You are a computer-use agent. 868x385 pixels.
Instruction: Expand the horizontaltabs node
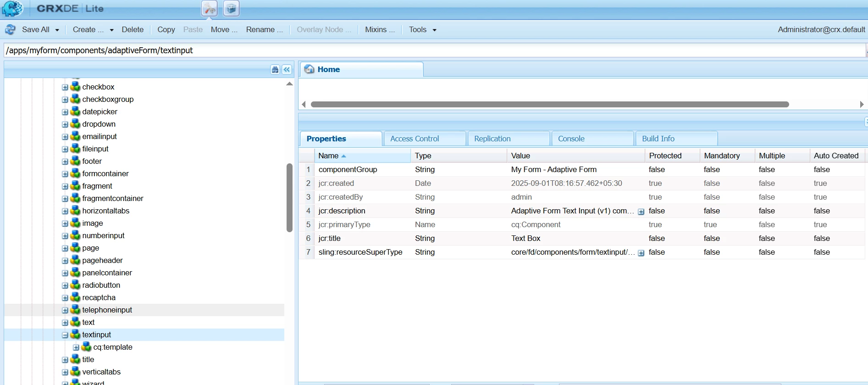(65, 211)
